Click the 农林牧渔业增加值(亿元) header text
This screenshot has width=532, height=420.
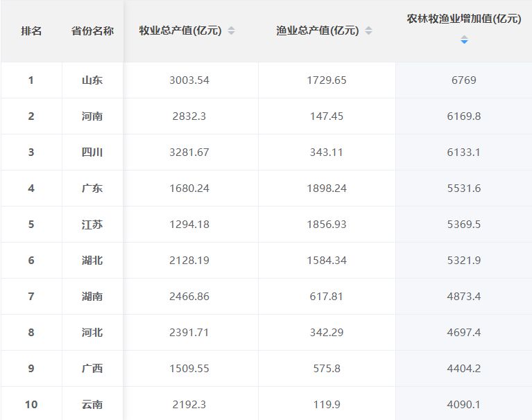[x=464, y=19]
